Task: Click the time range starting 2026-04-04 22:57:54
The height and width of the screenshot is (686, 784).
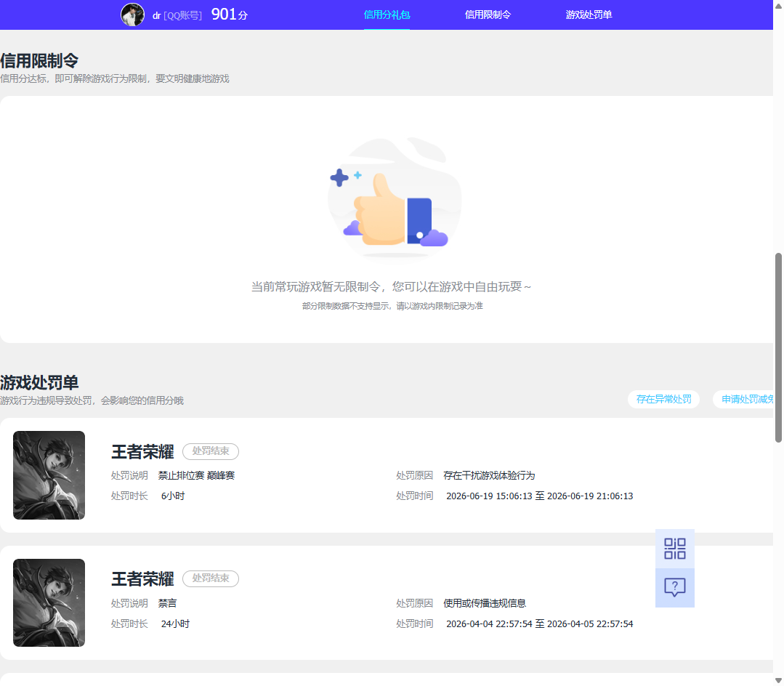Action: [x=540, y=624]
